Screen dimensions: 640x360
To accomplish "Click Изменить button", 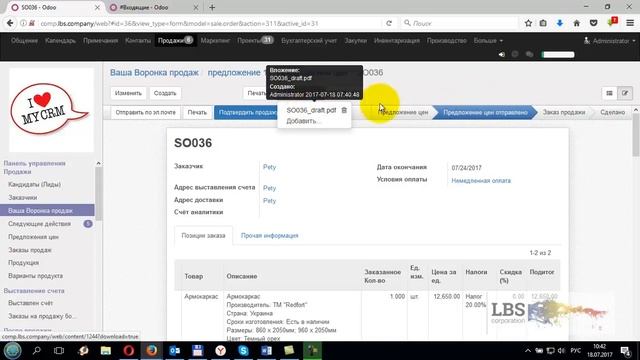I will pos(128,93).
